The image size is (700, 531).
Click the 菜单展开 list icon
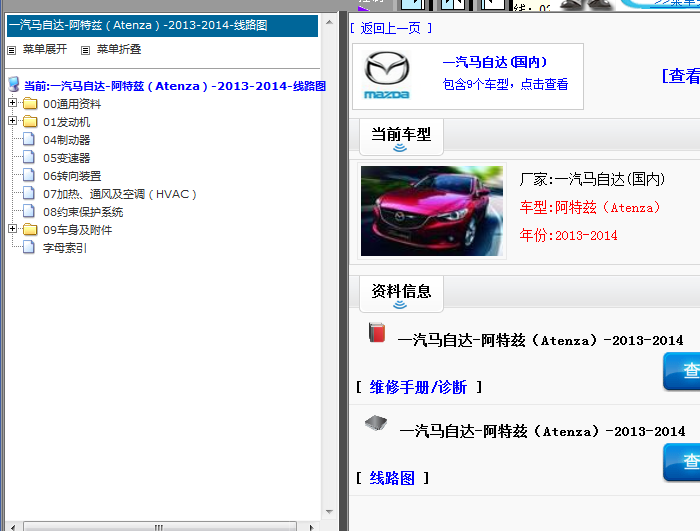[12, 50]
